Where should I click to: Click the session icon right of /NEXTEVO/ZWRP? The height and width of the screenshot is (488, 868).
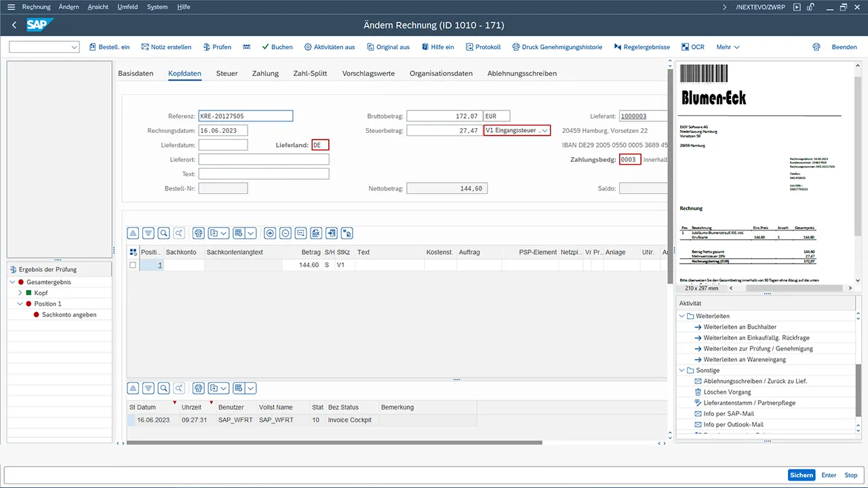(x=797, y=7)
